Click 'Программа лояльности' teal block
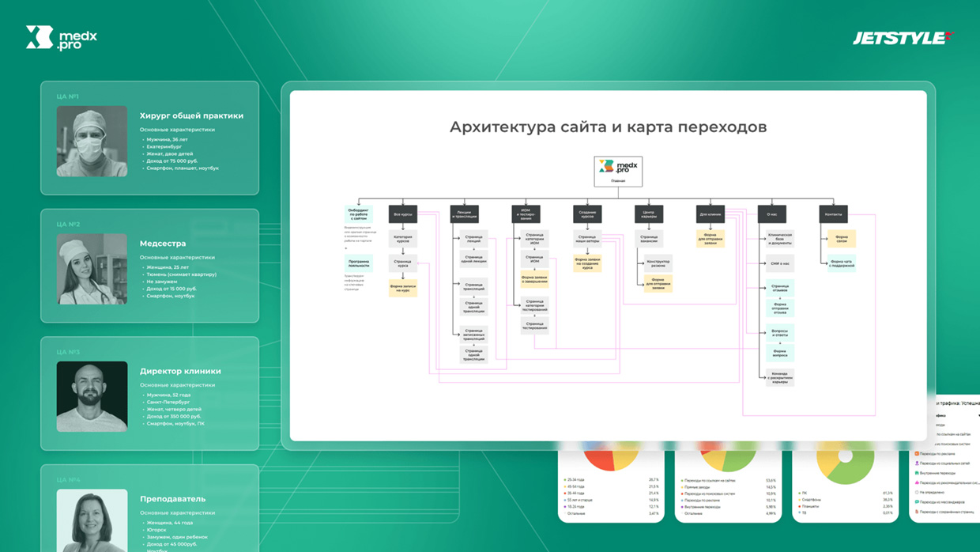980x552 pixels. (x=358, y=264)
